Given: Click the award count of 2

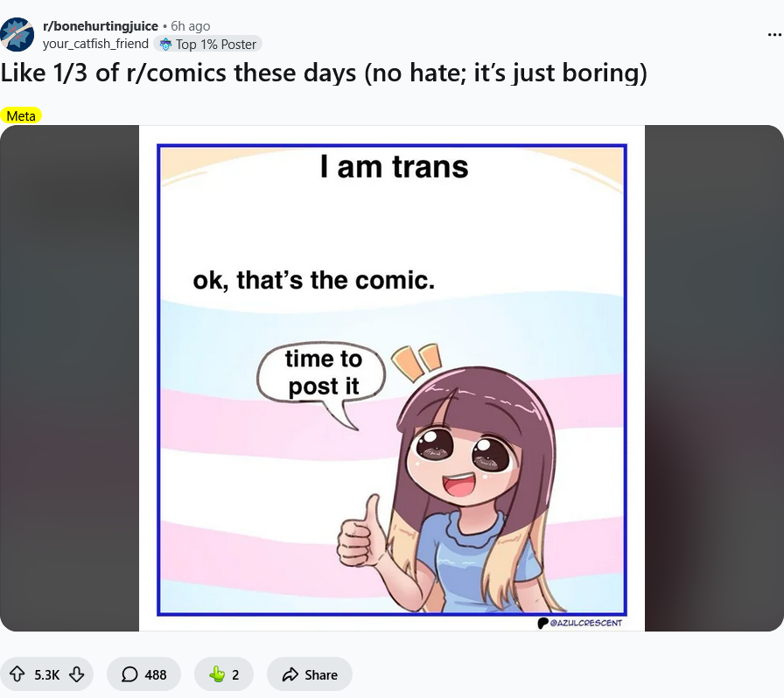Looking at the screenshot, I should tap(235, 674).
